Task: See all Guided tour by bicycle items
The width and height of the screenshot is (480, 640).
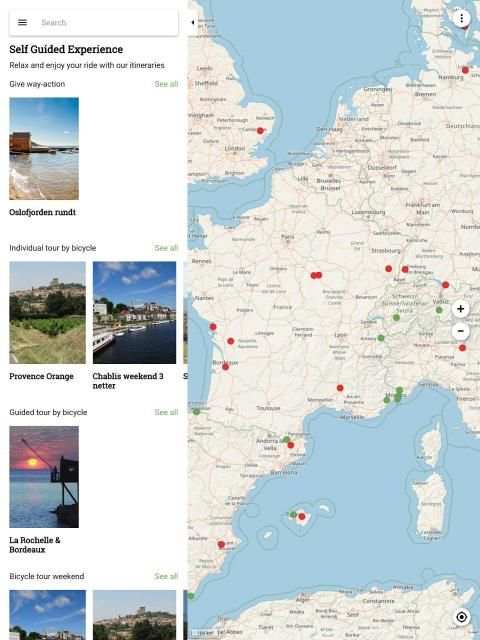Action: [x=166, y=412]
